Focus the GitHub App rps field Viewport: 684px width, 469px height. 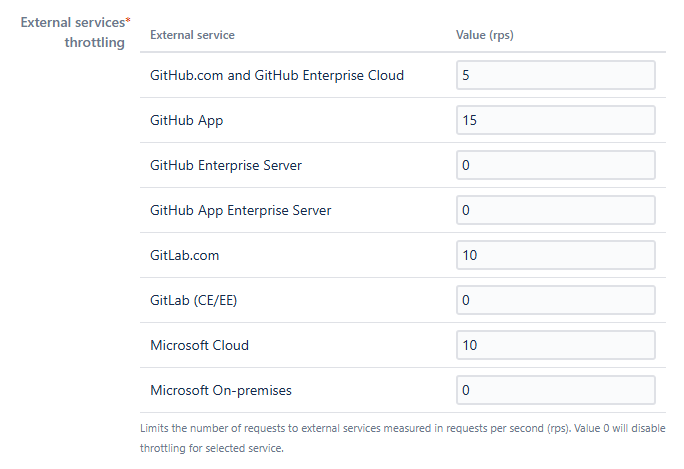point(556,120)
